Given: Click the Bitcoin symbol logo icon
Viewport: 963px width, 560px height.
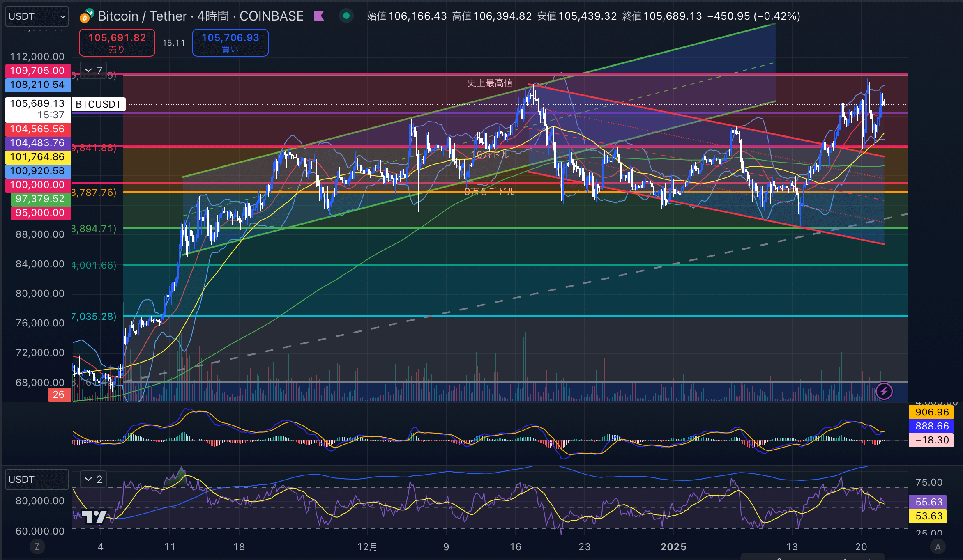Looking at the screenshot, I should [87, 16].
